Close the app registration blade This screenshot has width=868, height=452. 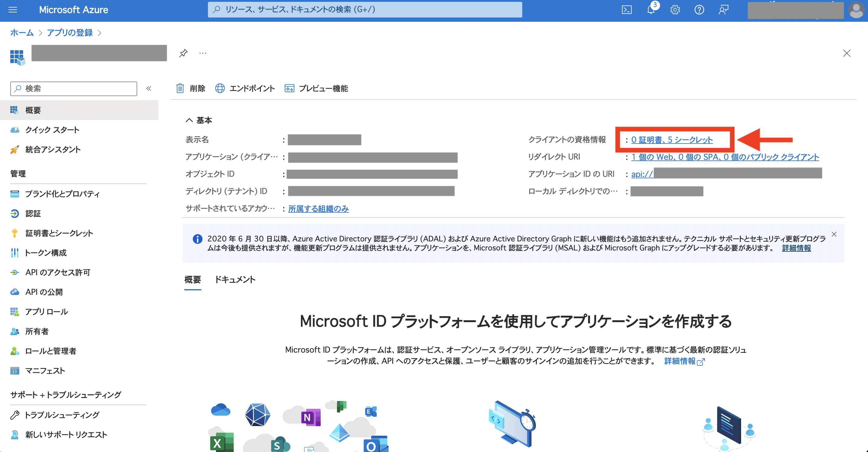pos(847,53)
